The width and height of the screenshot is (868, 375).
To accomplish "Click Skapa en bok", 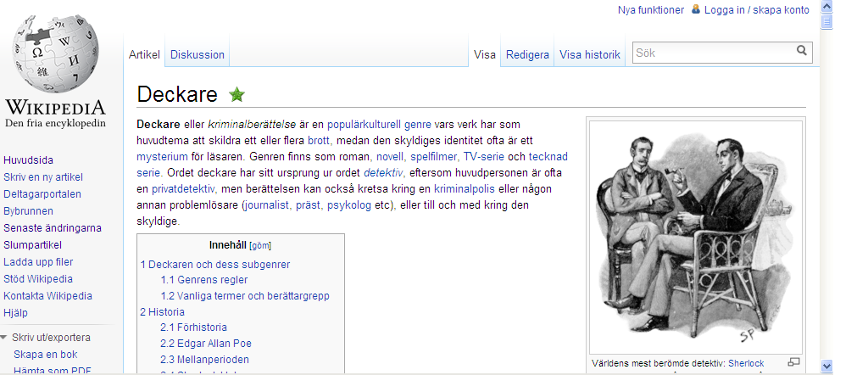I will point(46,354).
